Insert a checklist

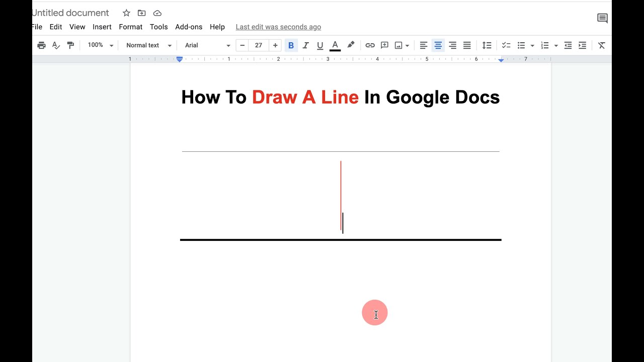[x=506, y=45]
